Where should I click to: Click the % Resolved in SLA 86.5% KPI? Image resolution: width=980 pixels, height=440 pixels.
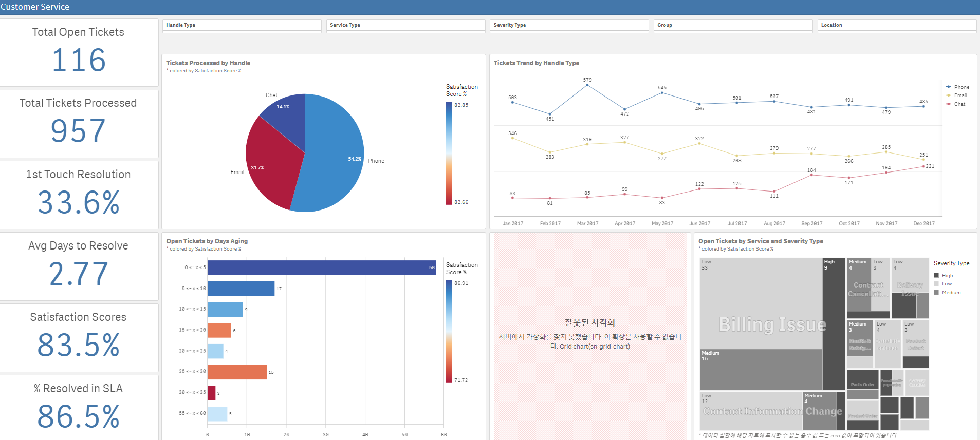pyautogui.click(x=79, y=408)
